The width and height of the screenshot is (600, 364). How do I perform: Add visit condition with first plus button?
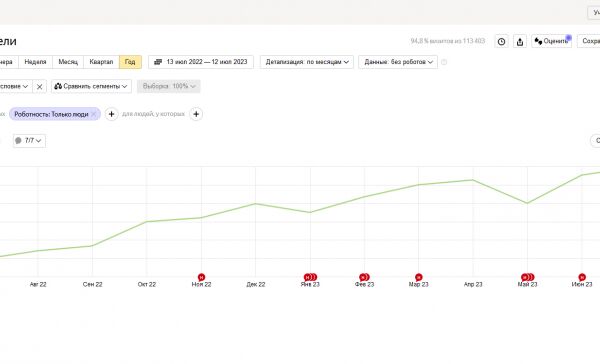111,114
